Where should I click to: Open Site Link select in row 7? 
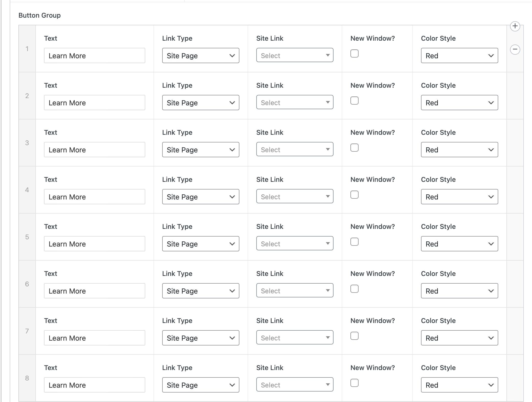295,337
